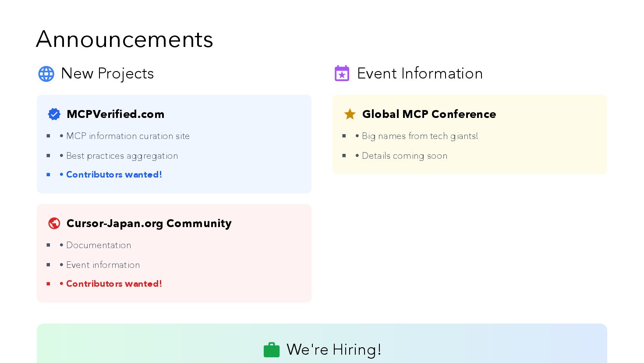
Task: Click "MCP information curation site" text
Action: click(x=128, y=136)
